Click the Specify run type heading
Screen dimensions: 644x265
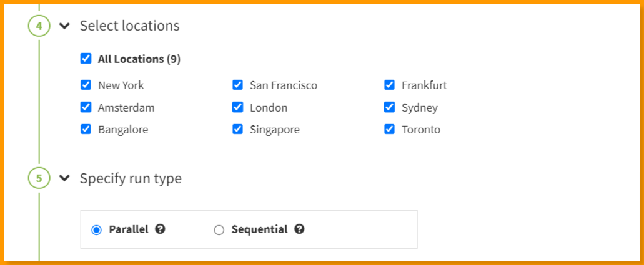pyautogui.click(x=131, y=179)
